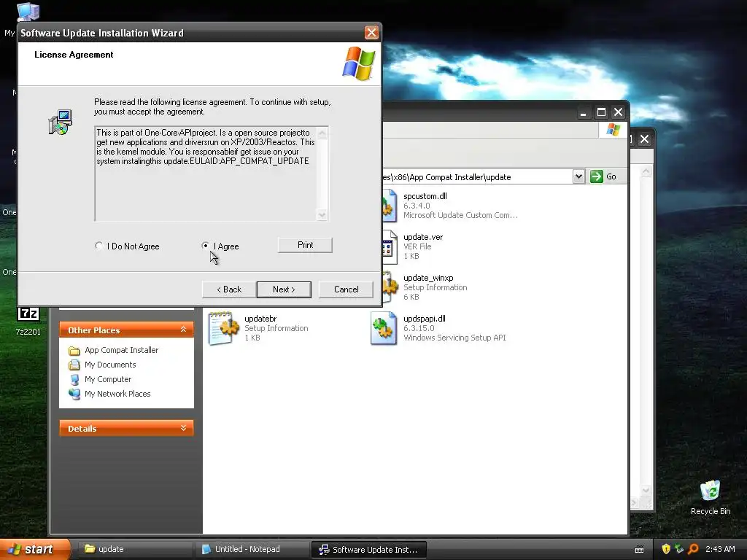
Task: Click scroll-down arrow of license text box
Action: tap(322, 215)
